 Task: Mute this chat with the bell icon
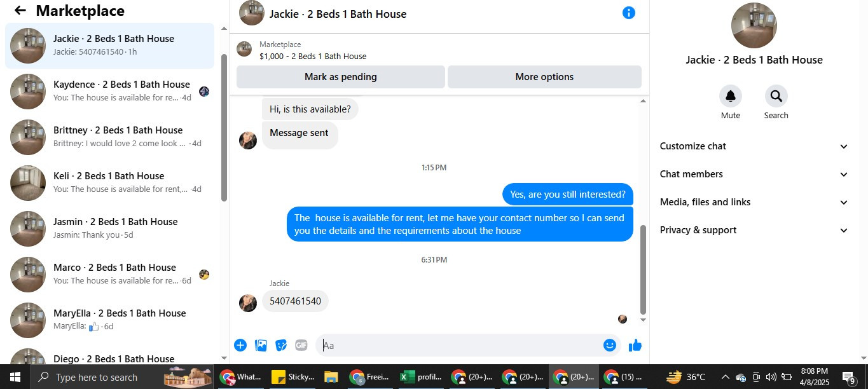coord(731,96)
